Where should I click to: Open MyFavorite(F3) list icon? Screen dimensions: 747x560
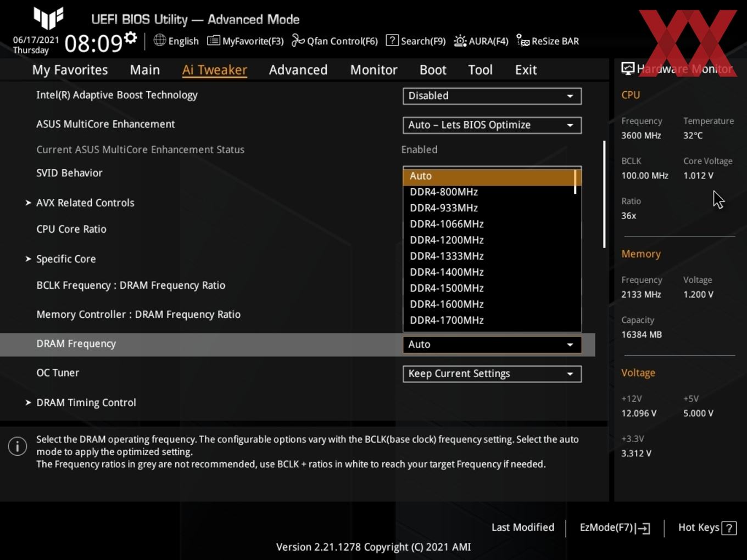coord(213,41)
